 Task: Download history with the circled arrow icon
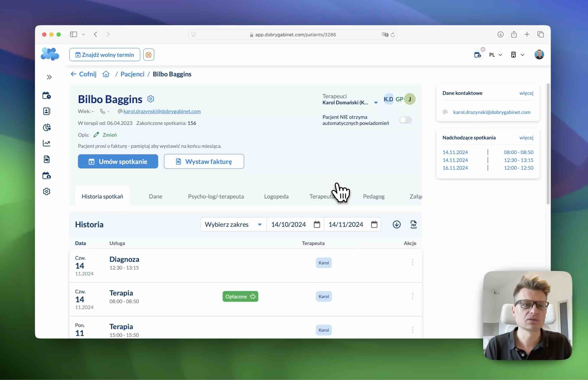[397, 224]
